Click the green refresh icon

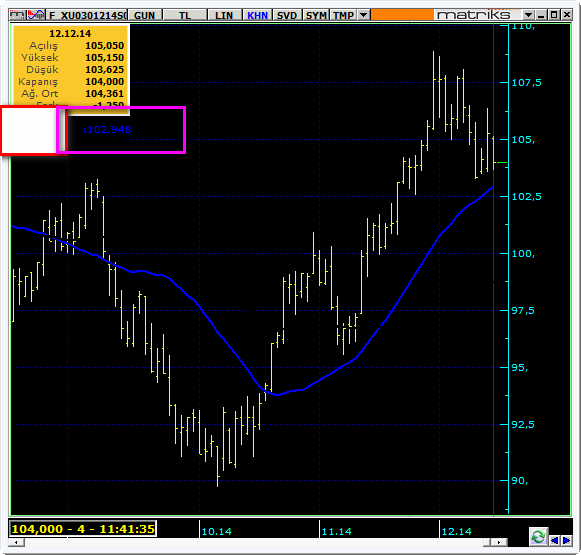538,536
